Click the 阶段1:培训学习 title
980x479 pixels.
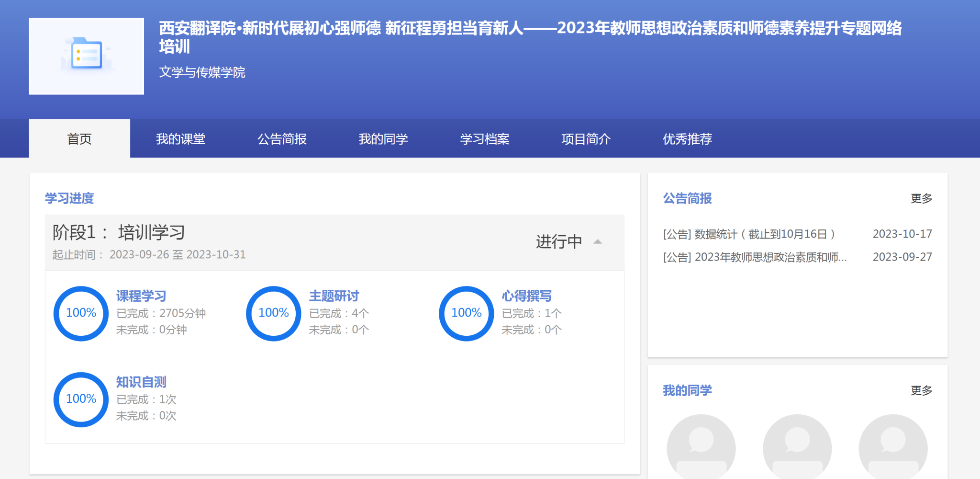point(119,233)
